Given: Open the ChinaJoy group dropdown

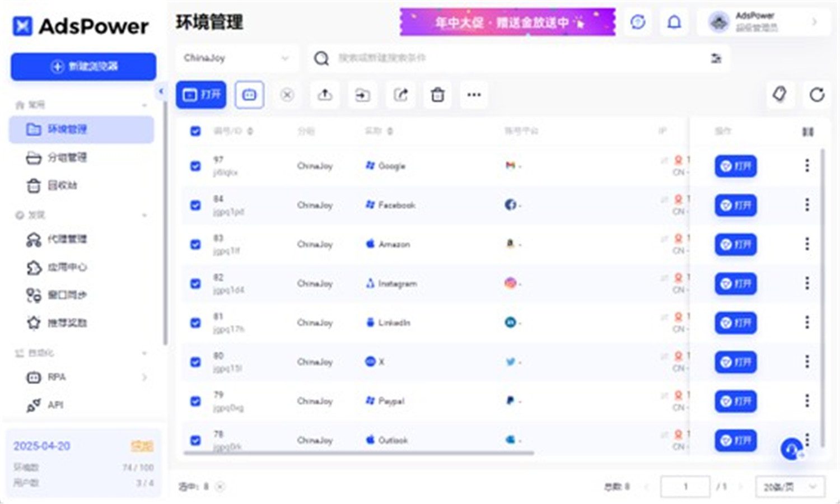Looking at the screenshot, I should tap(236, 58).
